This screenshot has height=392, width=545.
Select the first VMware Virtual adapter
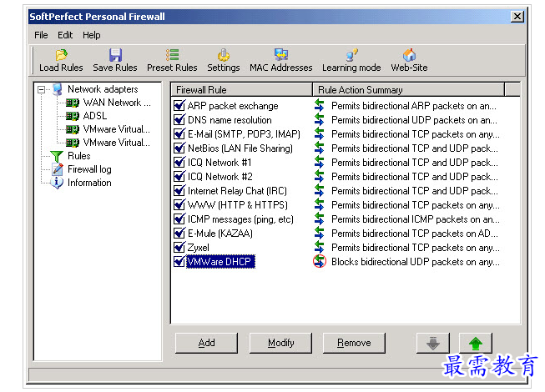[x=117, y=129]
